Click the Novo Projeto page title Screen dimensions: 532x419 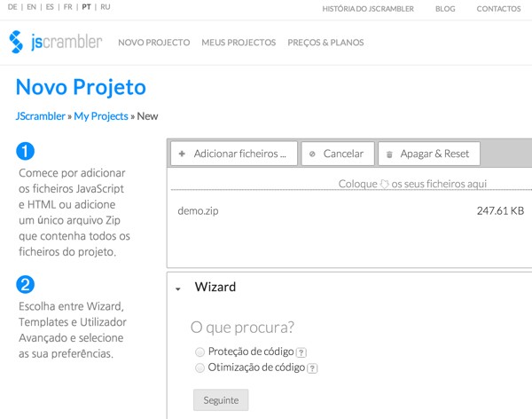tap(81, 87)
